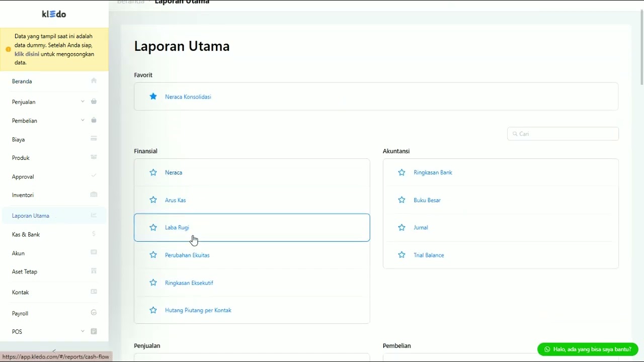Go to the Akun menu item
This screenshot has width=644, height=362.
[19, 253]
